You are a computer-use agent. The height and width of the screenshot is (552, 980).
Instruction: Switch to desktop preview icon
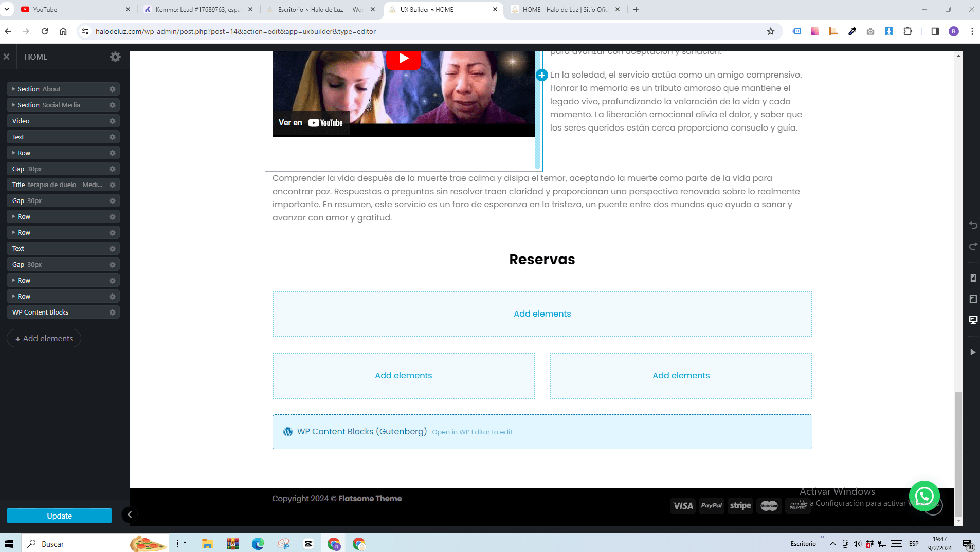coord(973,320)
